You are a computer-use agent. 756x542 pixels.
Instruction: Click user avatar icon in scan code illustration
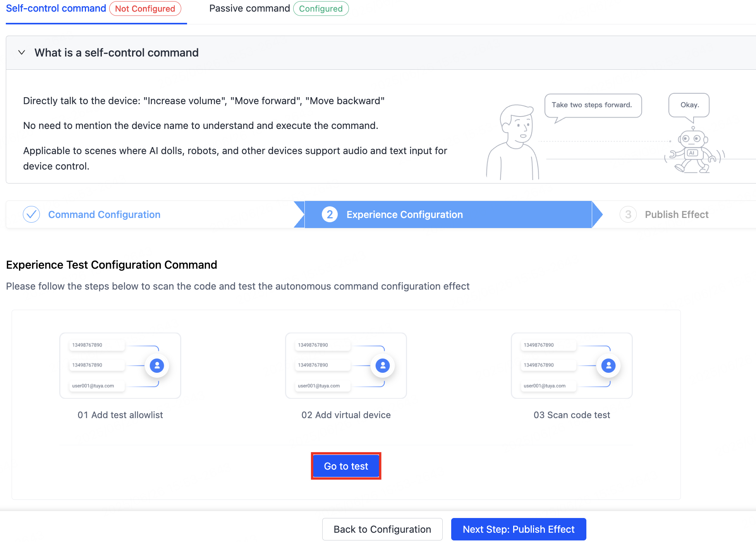(x=608, y=365)
